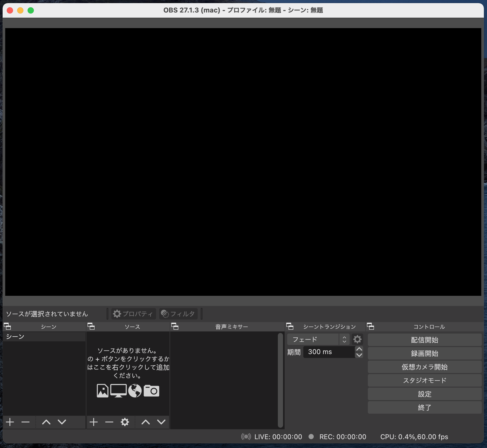Viewport: 487px width, 448px height.
Task: Open プロパティ button in source toolbar
Action: pyautogui.click(x=134, y=314)
